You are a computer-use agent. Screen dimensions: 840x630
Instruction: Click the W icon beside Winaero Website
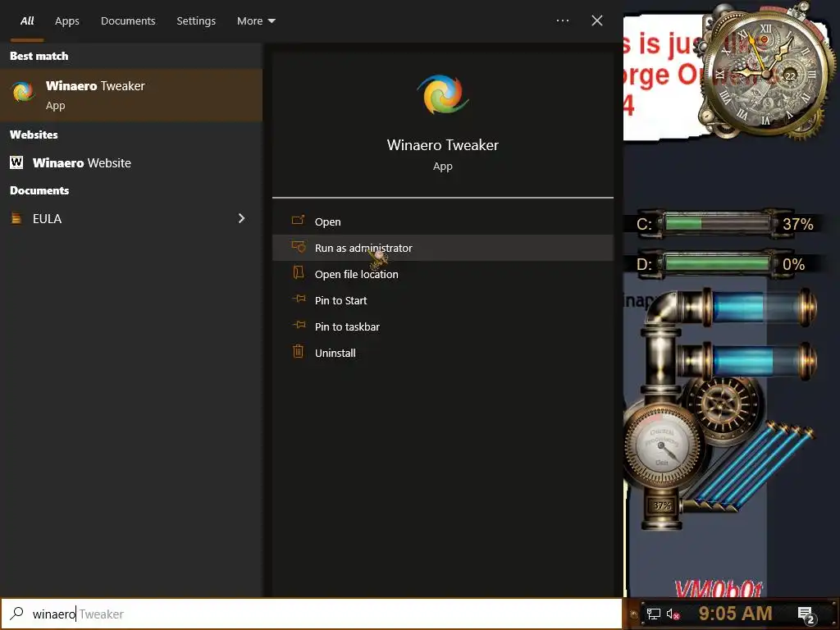pyautogui.click(x=16, y=162)
